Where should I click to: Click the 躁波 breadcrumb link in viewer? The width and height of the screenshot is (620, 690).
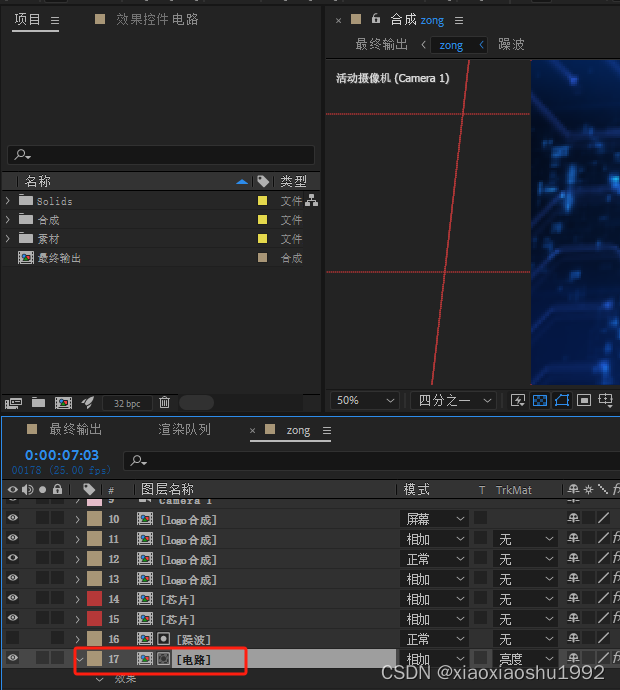pos(511,44)
